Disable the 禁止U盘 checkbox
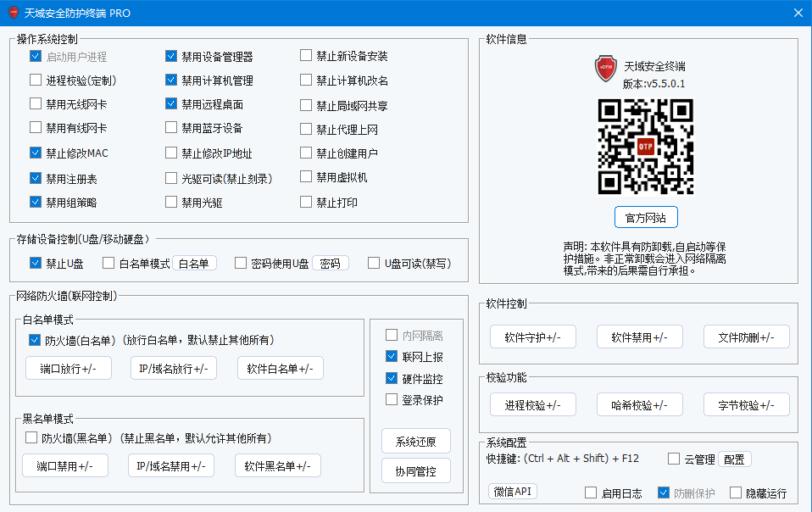The width and height of the screenshot is (812, 512). coord(36,263)
